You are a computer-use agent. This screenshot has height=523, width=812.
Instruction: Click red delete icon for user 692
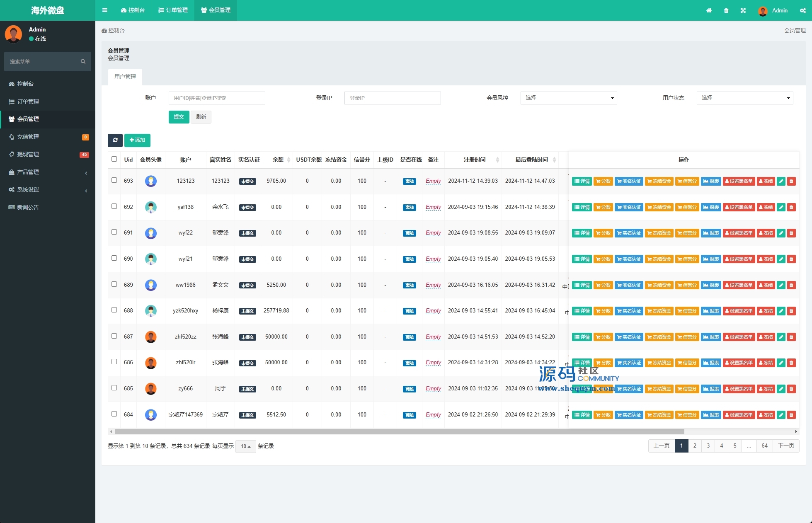[x=791, y=207]
